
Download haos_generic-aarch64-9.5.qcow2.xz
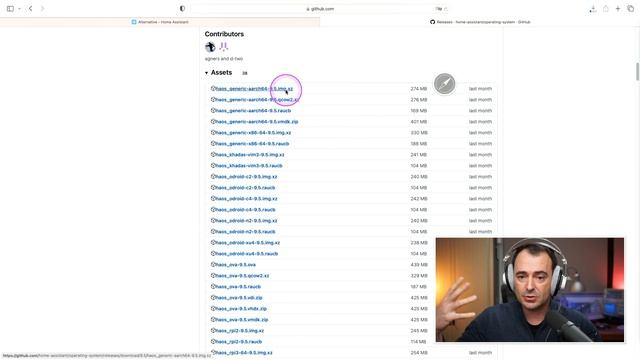coord(256,100)
